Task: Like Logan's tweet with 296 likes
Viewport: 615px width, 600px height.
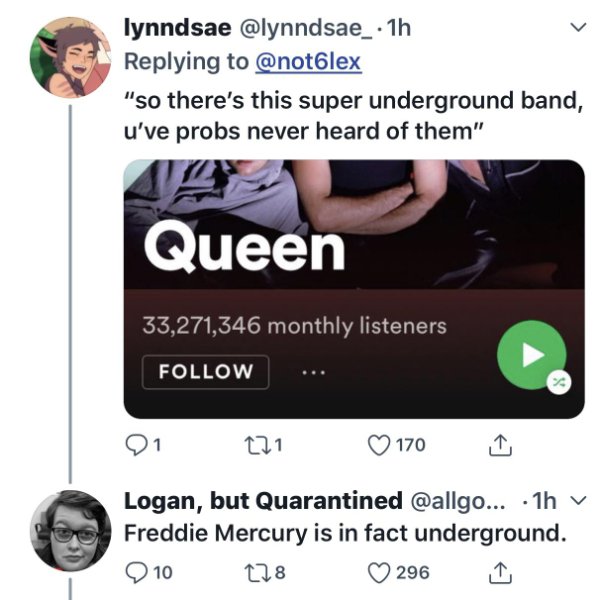Action: pos(380,572)
